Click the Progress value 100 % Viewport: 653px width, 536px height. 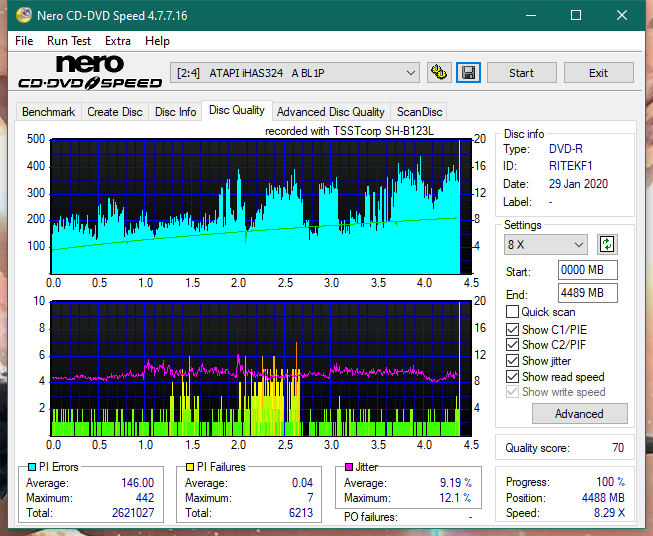click(611, 482)
